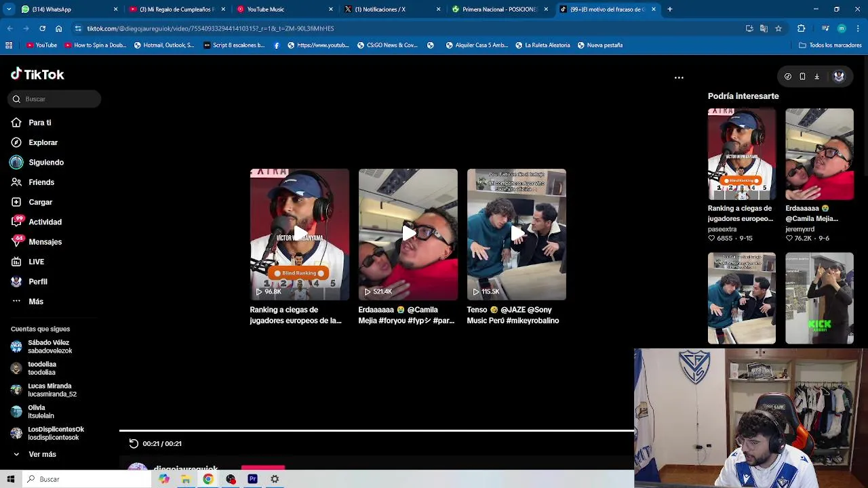The width and height of the screenshot is (868, 488).
Task: Open a new browser tab
Action: pyautogui.click(x=670, y=9)
